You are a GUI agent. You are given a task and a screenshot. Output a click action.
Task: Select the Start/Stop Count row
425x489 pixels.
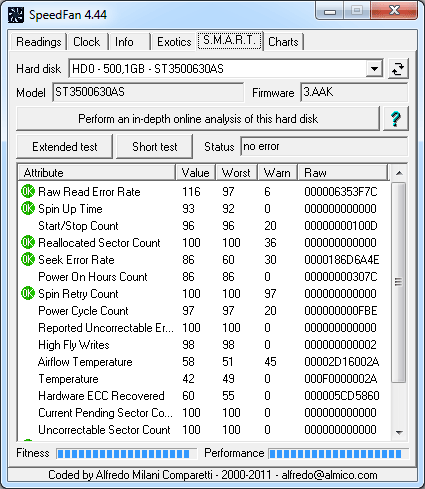tap(204, 226)
